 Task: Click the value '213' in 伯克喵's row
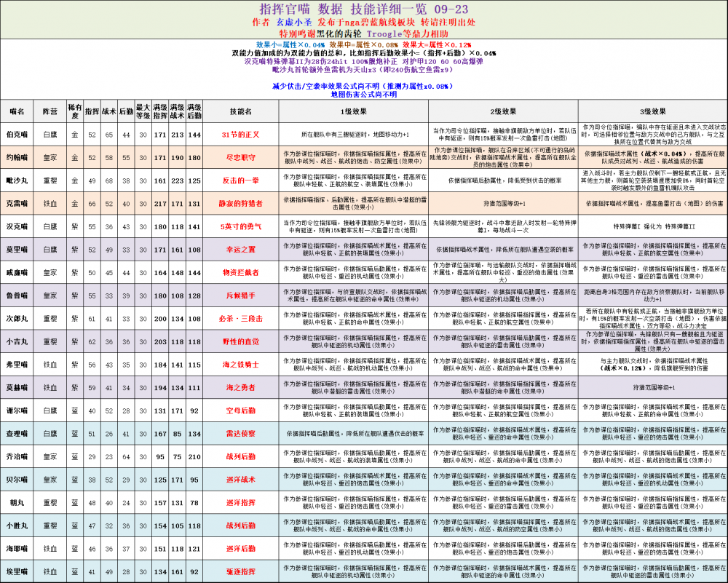tap(177, 135)
